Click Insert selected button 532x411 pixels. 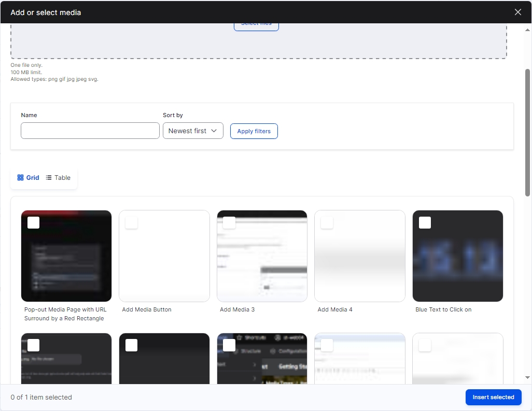pyautogui.click(x=493, y=397)
